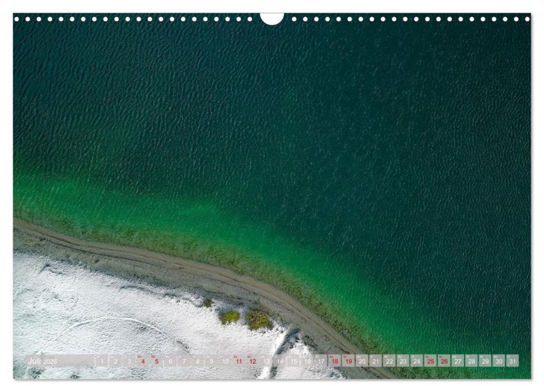The width and height of the screenshot is (544, 392).
Task: Pick date 20 in calendar strip
Action: pyautogui.click(x=362, y=361)
